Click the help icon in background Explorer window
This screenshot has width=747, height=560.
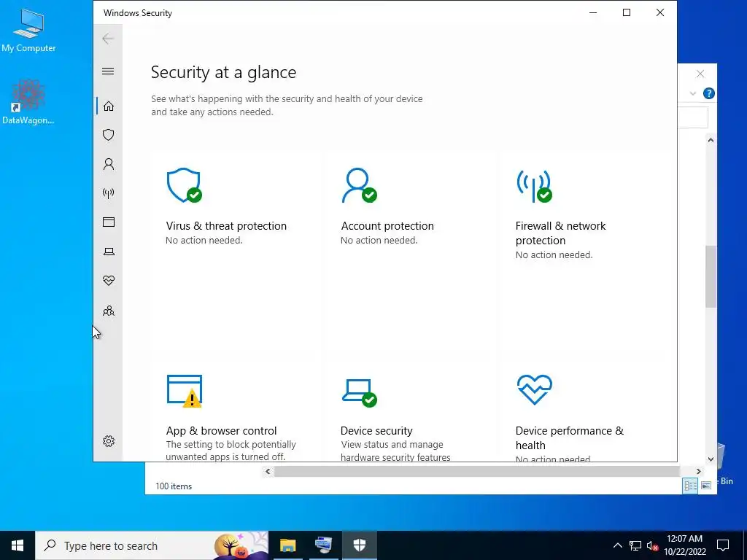[x=708, y=93]
